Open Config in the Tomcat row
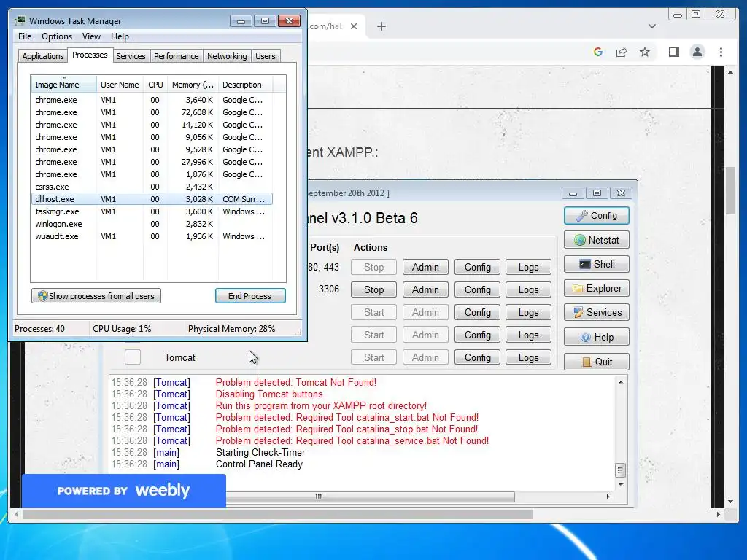The height and width of the screenshot is (560, 747). click(x=477, y=357)
